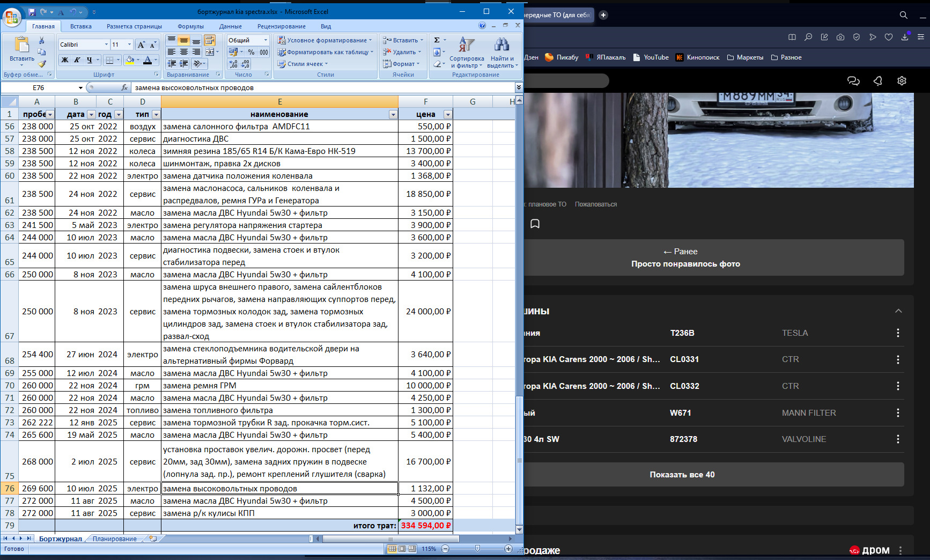Viewport: 930px width, 560px height.
Task: Open the filter dropdown for тип column
Action: [156, 114]
